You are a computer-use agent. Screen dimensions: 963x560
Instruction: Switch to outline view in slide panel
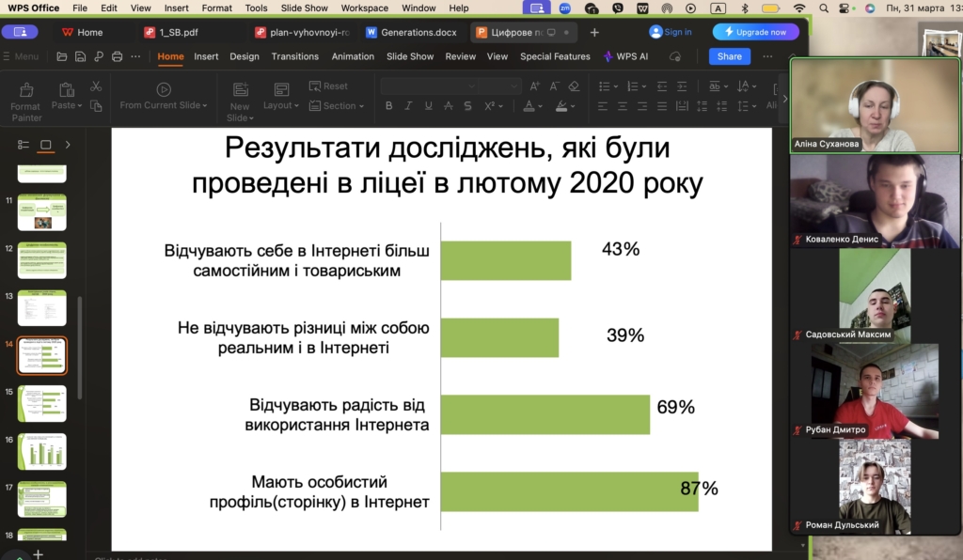click(24, 145)
